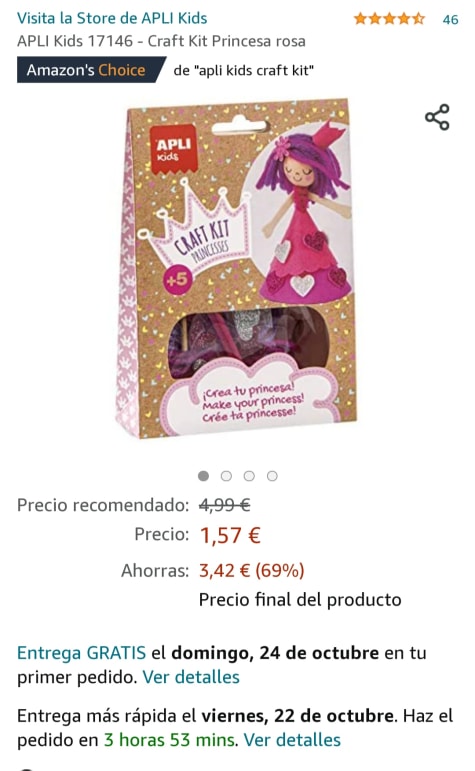Tap the 1,57 € price
Image resolution: width=475 pixels, height=771 pixels.
(x=230, y=535)
